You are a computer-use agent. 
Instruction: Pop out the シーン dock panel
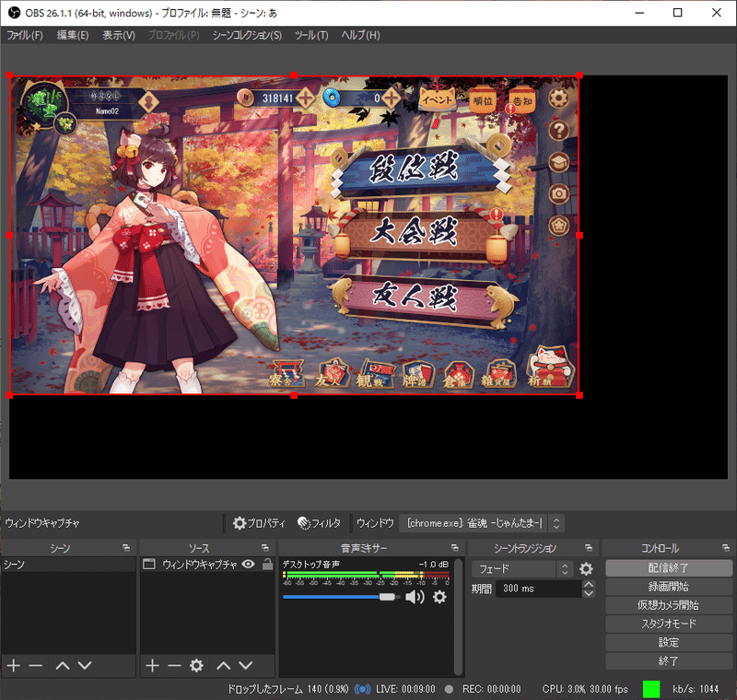126,548
